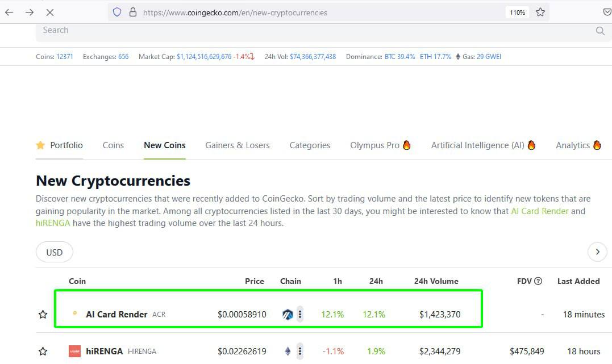This screenshot has width=612, height=364.
Task: Open the Artificial Intelligence (AI) tab
Action: pos(483,145)
